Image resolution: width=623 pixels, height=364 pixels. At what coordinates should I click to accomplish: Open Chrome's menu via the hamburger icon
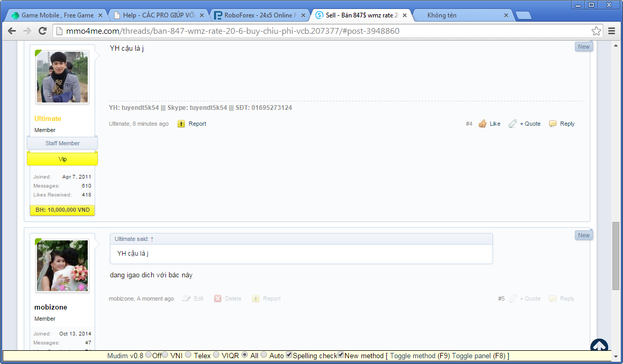coord(612,31)
